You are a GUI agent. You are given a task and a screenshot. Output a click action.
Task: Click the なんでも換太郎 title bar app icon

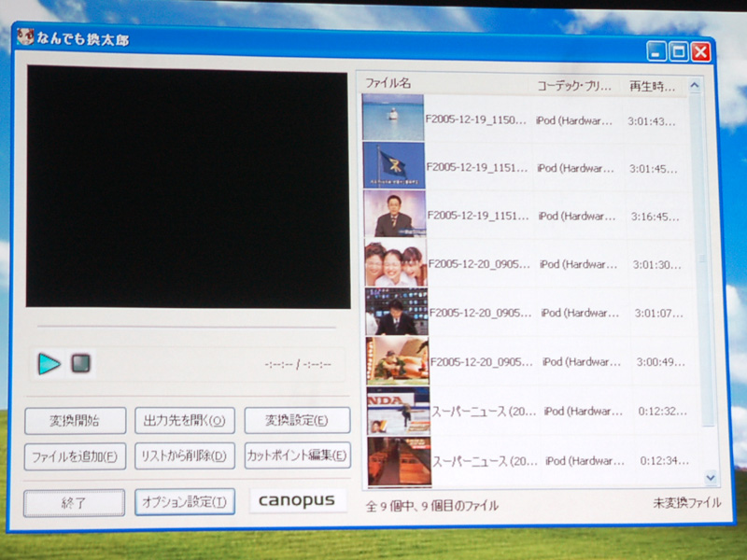point(25,37)
